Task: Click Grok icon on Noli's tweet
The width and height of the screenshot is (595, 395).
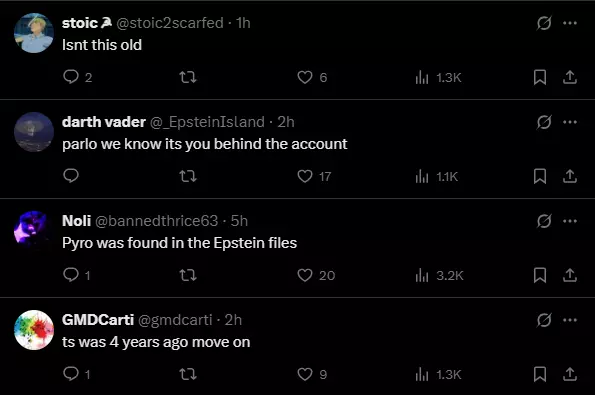Action: pyautogui.click(x=544, y=221)
